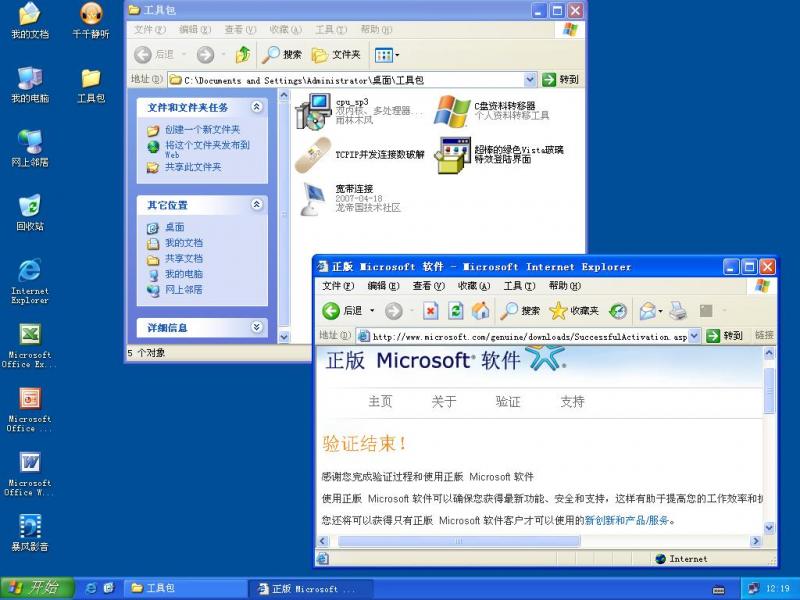Select the 回收站 recycle bin icon
This screenshot has width=800, height=600.
30,212
